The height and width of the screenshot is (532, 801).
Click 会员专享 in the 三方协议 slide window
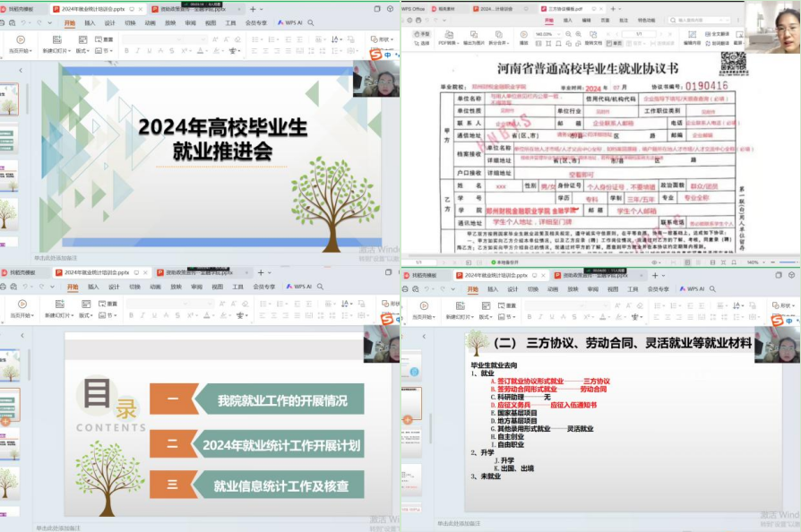coord(659,289)
